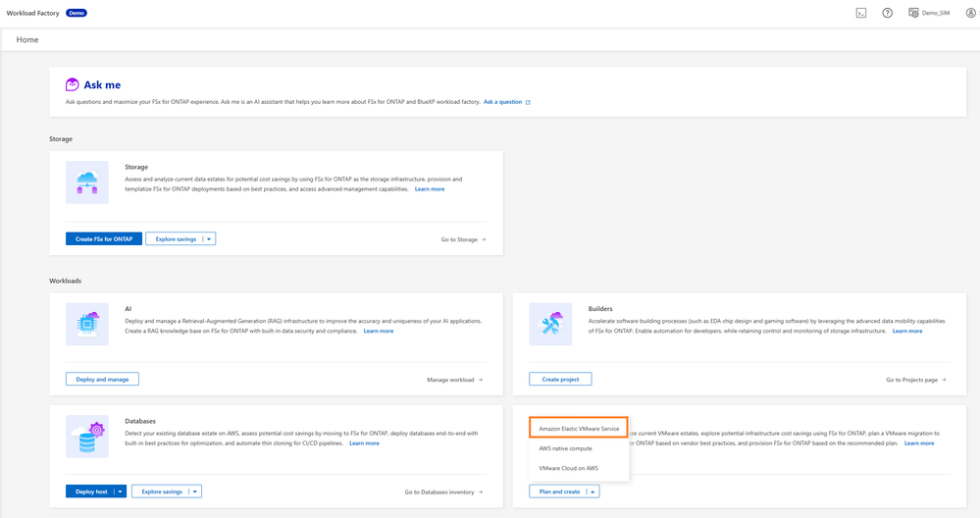Click the Databases card title
Viewport: 980px width, 518px height.
(140, 421)
